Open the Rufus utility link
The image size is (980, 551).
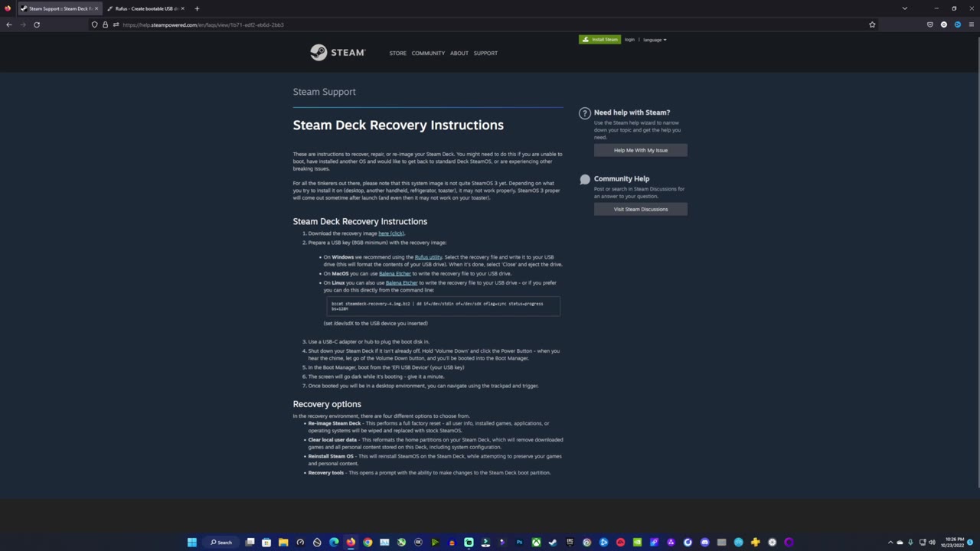pyautogui.click(x=428, y=257)
